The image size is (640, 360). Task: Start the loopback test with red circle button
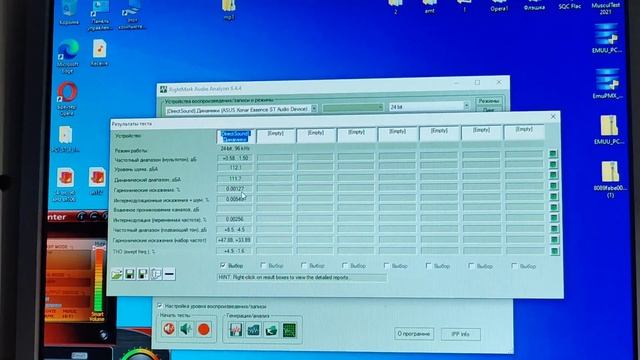pyautogui.click(x=204, y=329)
